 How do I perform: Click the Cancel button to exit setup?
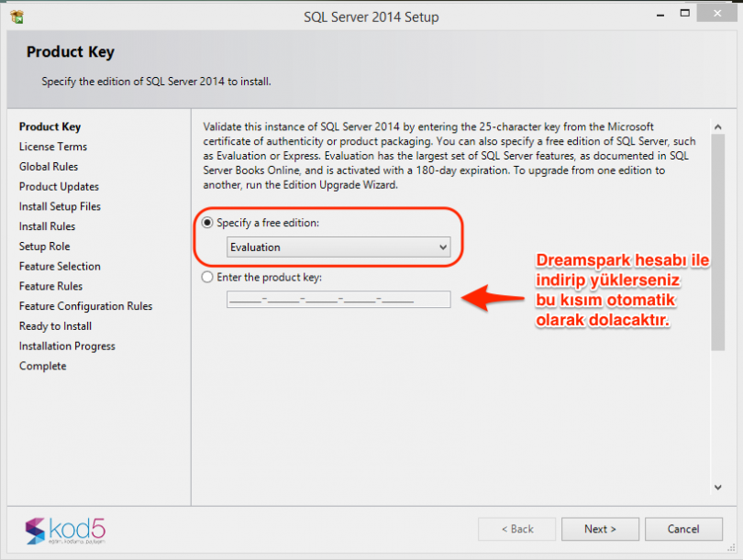pos(683,529)
